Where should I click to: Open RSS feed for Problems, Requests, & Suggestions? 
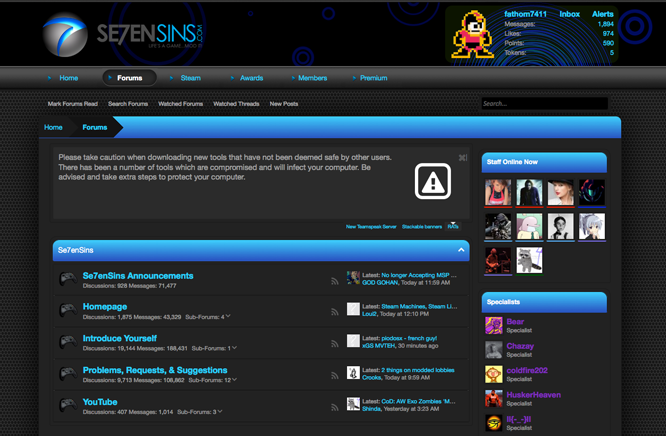(335, 375)
